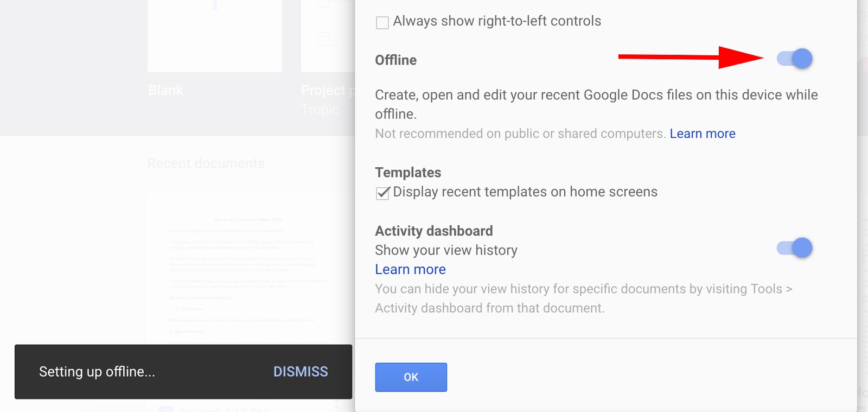868x412 pixels.
Task: Click the Activity dashboard heading
Action: pos(434,231)
